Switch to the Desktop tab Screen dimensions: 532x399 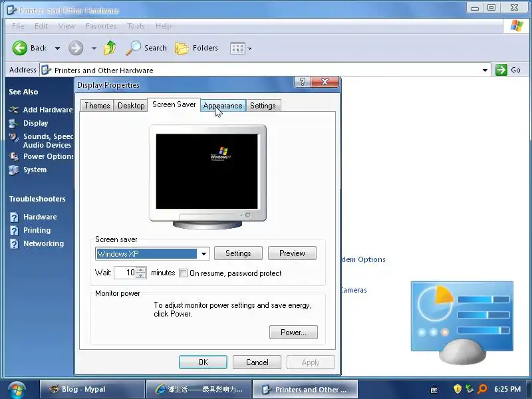pyautogui.click(x=131, y=106)
